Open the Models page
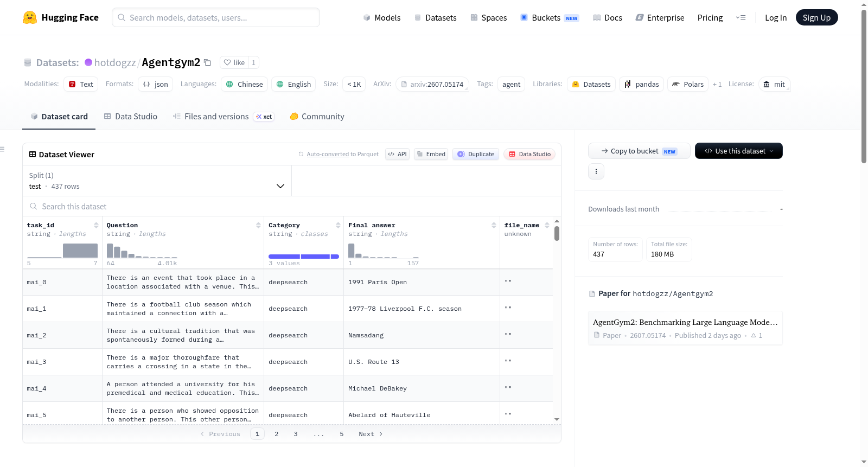The image size is (868, 467). 382,18
